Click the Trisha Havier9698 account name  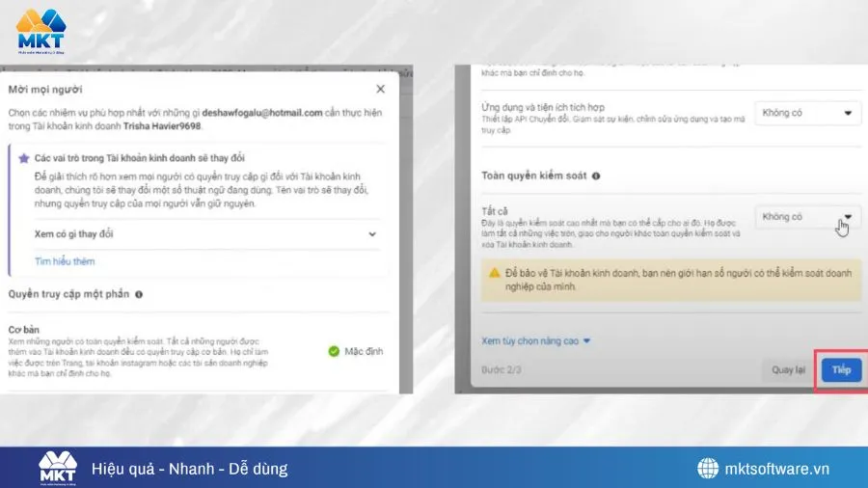pyautogui.click(x=162, y=126)
